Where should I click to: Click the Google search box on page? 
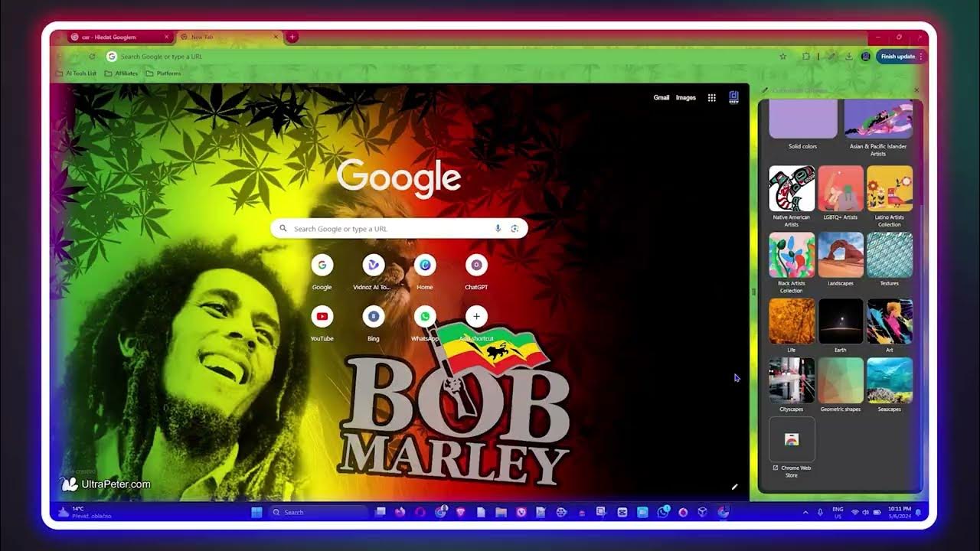click(x=399, y=228)
